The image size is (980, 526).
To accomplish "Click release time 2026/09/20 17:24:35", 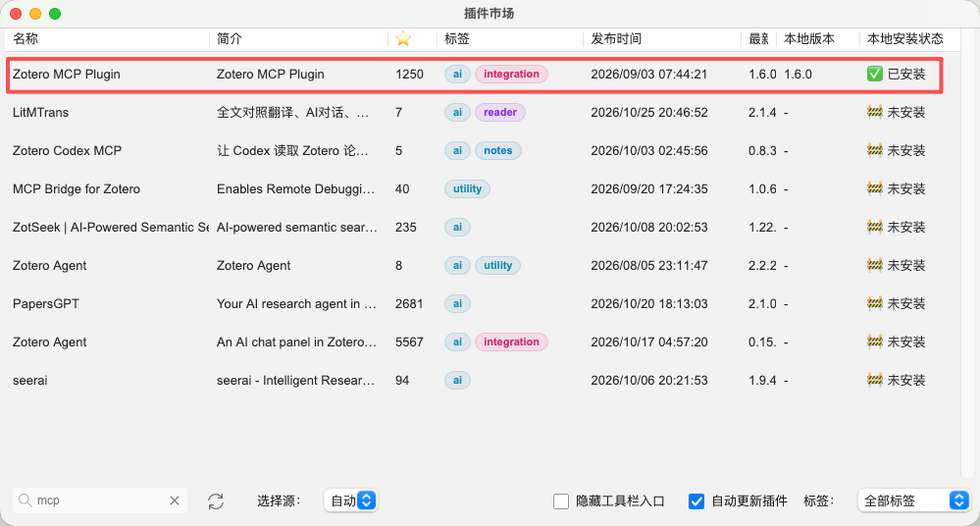I will (649, 188).
